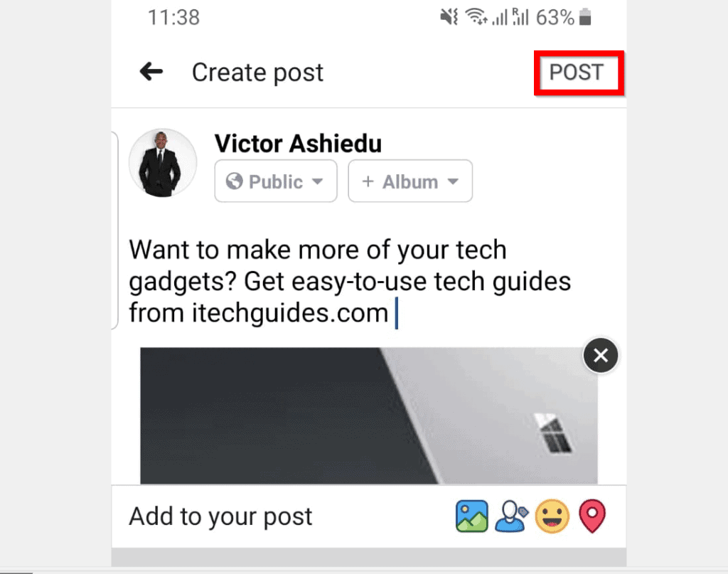Click the Victor Ashiedu name
This screenshot has width=728, height=574.
(x=298, y=143)
